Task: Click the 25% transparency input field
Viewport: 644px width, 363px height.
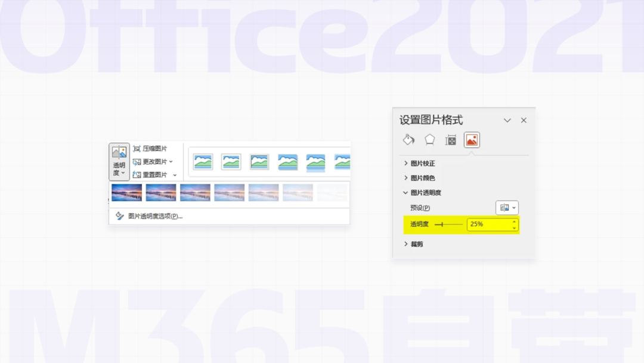Action: tap(489, 224)
